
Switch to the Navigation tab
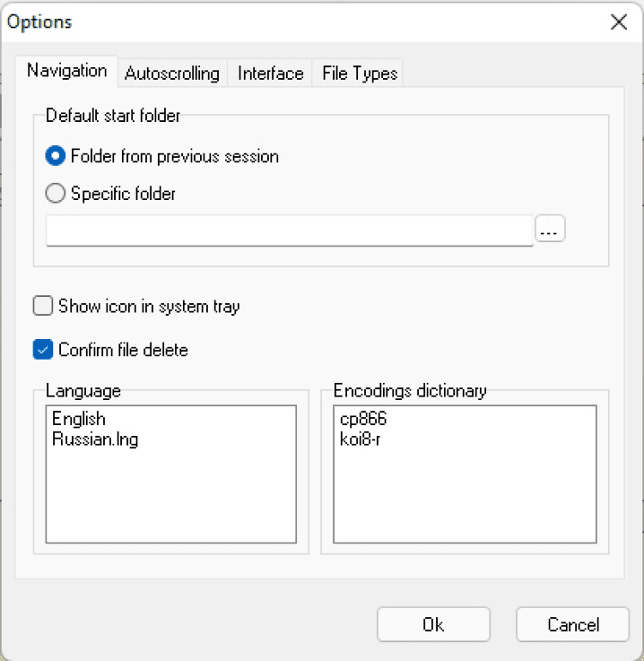(67, 71)
